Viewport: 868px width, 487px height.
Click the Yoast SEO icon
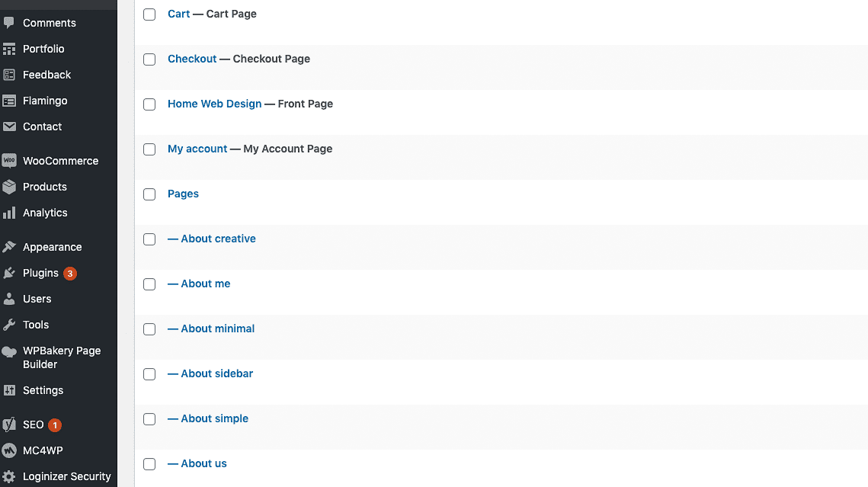pyautogui.click(x=9, y=425)
